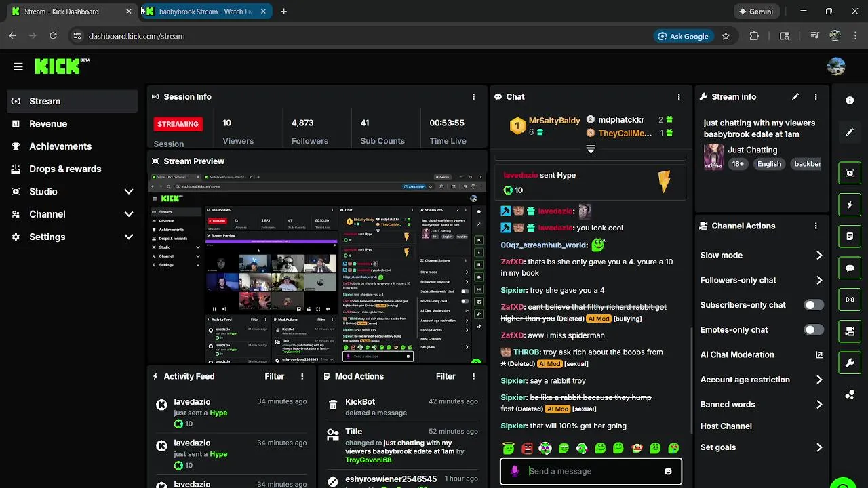Toggle the stream preview panel icon in right sidebar

[850, 173]
